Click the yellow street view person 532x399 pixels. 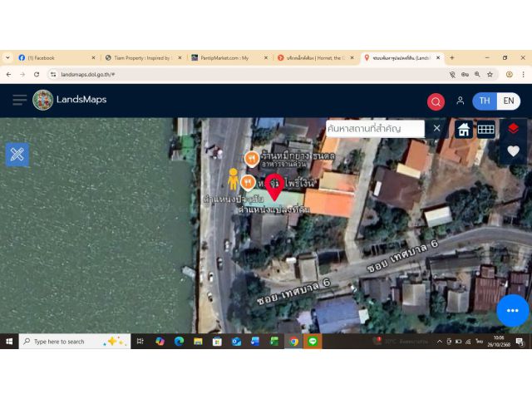coord(233,179)
